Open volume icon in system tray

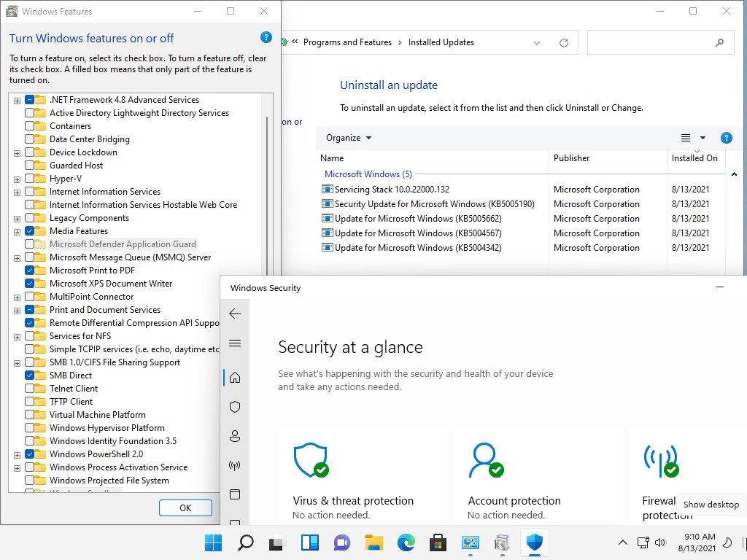click(x=659, y=542)
